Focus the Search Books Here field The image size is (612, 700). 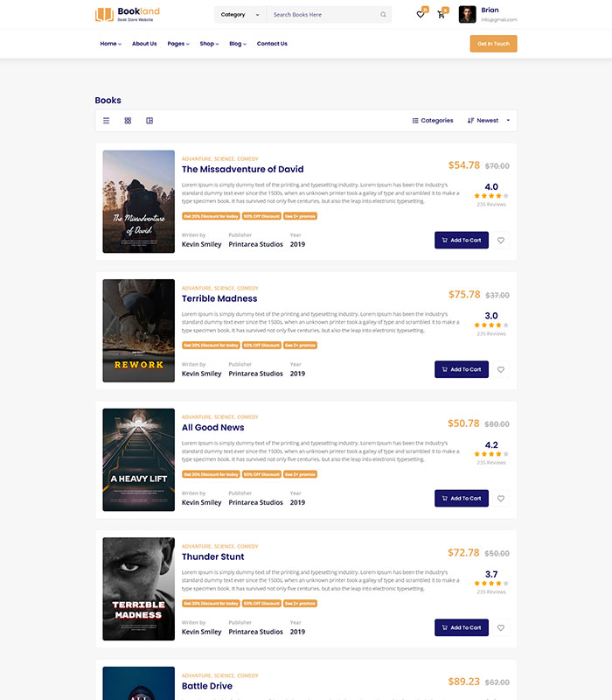[x=323, y=15]
